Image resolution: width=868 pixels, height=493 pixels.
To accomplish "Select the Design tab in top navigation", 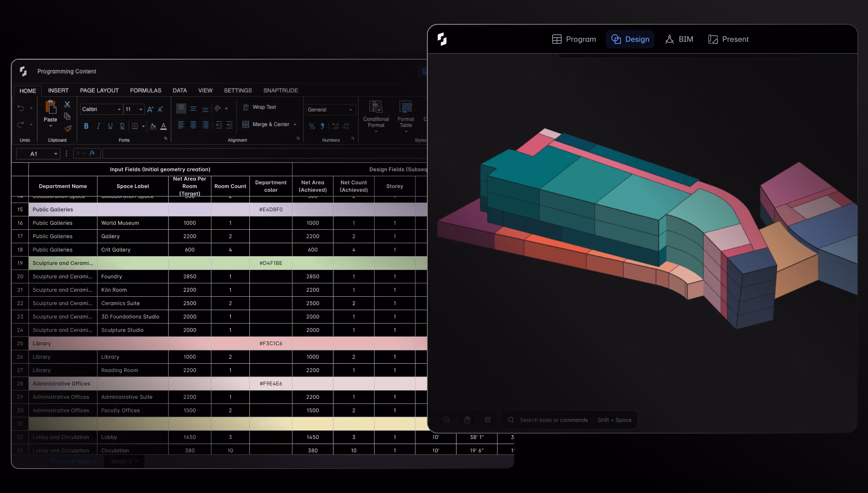I will click(x=630, y=39).
